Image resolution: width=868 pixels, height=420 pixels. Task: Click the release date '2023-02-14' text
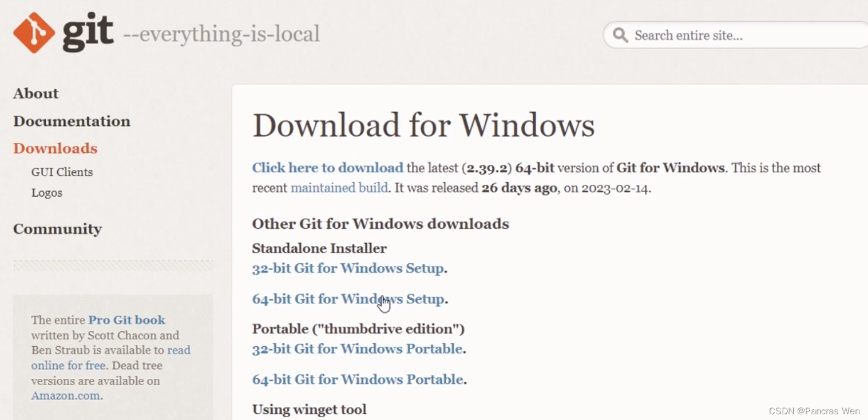tap(615, 188)
